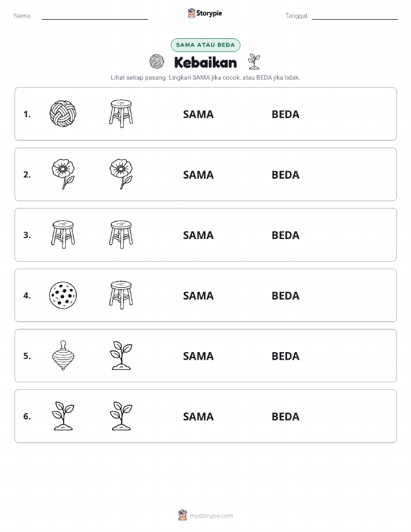Choose BEDA for row 5

pyautogui.click(x=286, y=356)
